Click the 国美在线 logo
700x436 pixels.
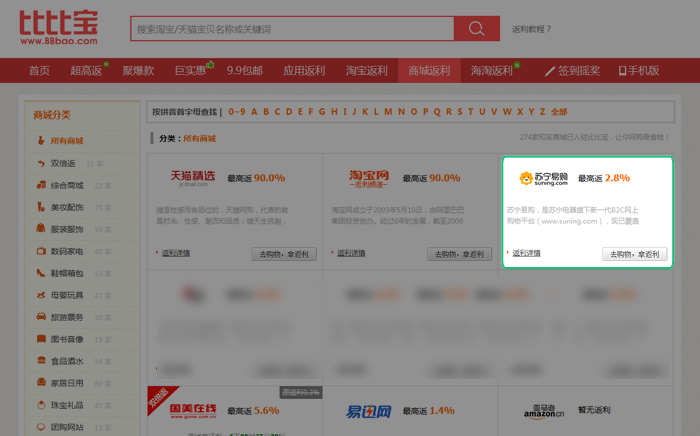[193, 411]
